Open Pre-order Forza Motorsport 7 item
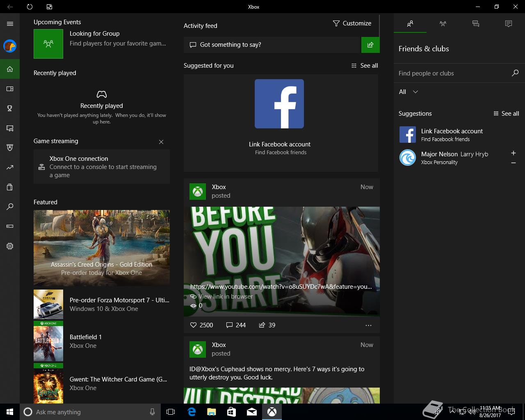Viewport: 525px width, 420px height. tap(102, 304)
